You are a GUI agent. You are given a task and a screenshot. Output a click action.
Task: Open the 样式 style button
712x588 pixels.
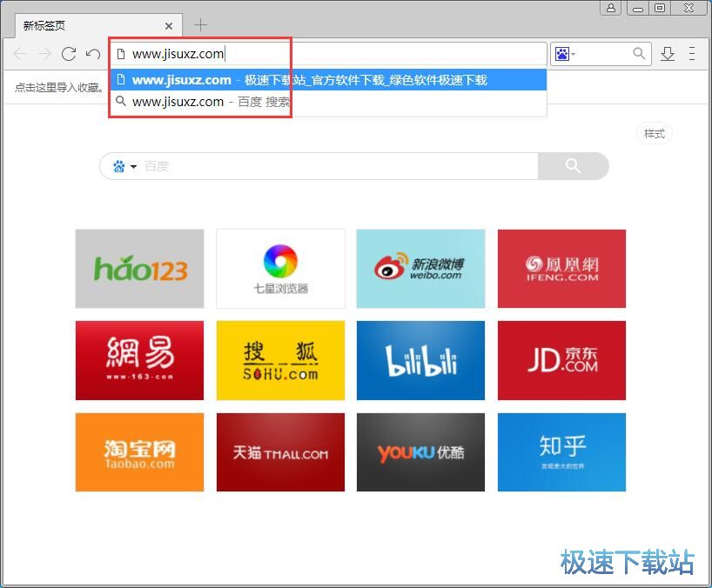[655, 134]
